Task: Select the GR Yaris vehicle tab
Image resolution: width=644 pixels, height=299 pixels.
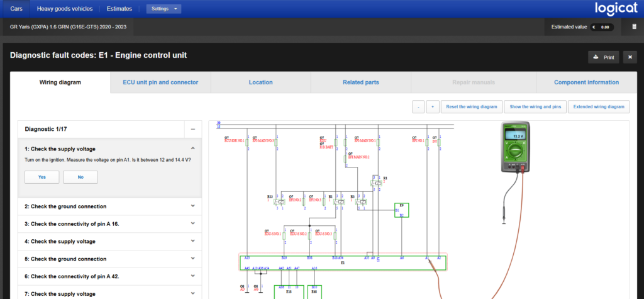Action: [x=68, y=26]
